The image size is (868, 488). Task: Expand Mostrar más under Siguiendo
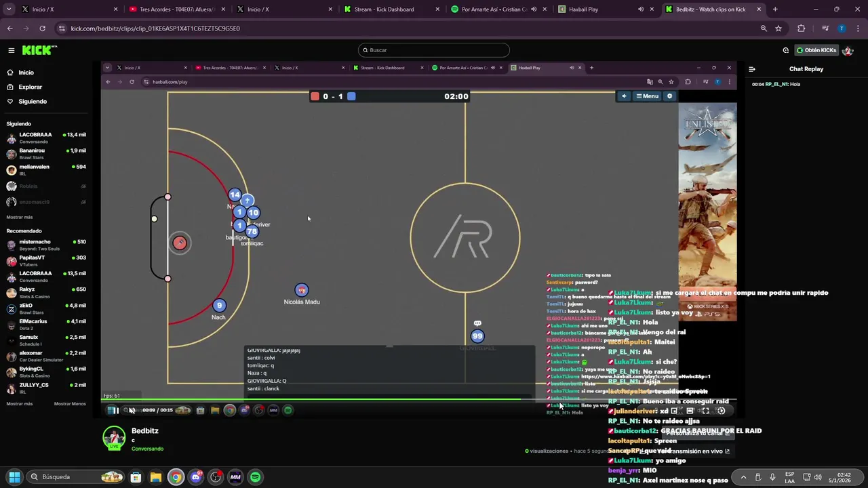click(20, 218)
